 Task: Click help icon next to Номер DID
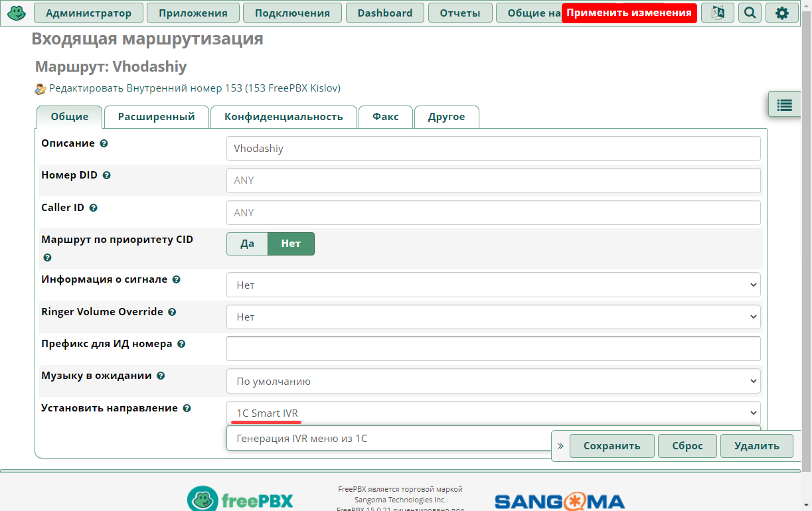click(106, 176)
